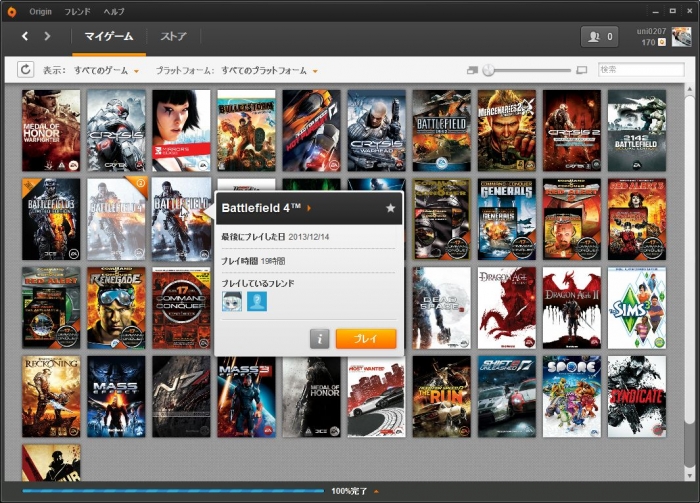Select the Command & Conquer Generals cover
The width and height of the screenshot is (700, 503).
(x=507, y=219)
